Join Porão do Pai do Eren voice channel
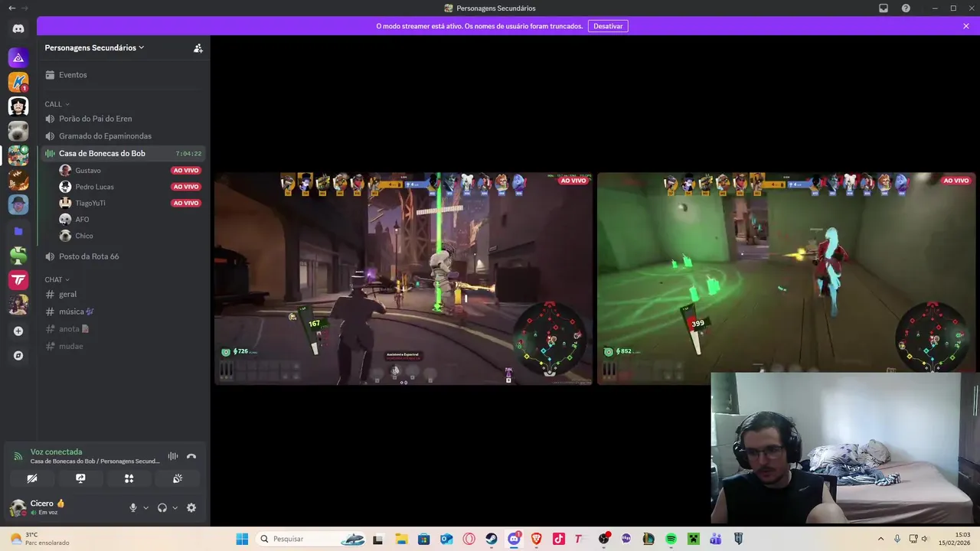The height and width of the screenshot is (551, 980). pos(123,119)
